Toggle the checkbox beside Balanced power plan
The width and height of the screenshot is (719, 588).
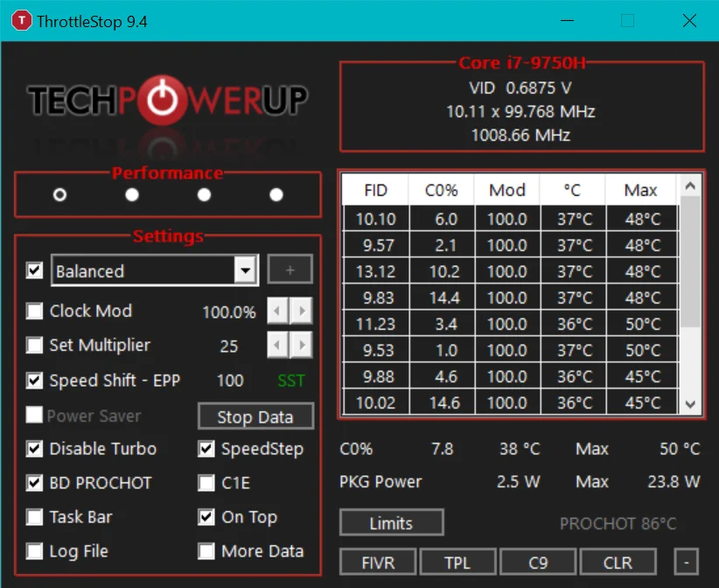(34, 270)
